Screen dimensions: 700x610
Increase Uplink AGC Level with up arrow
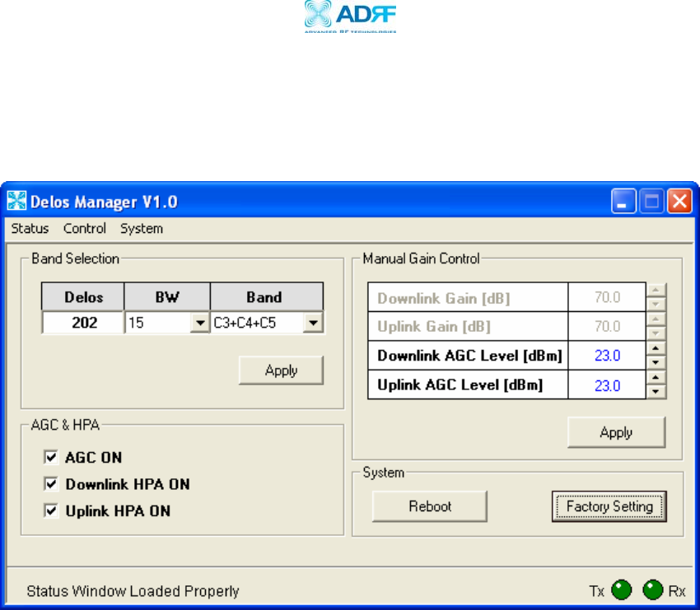click(x=656, y=378)
